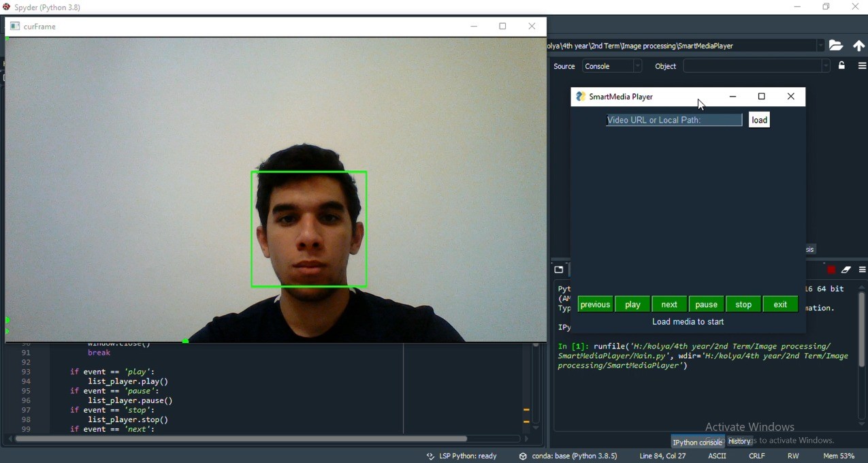The height and width of the screenshot is (463, 868).
Task: Open the IPython console pane options menu
Action: tap(862, 270)
